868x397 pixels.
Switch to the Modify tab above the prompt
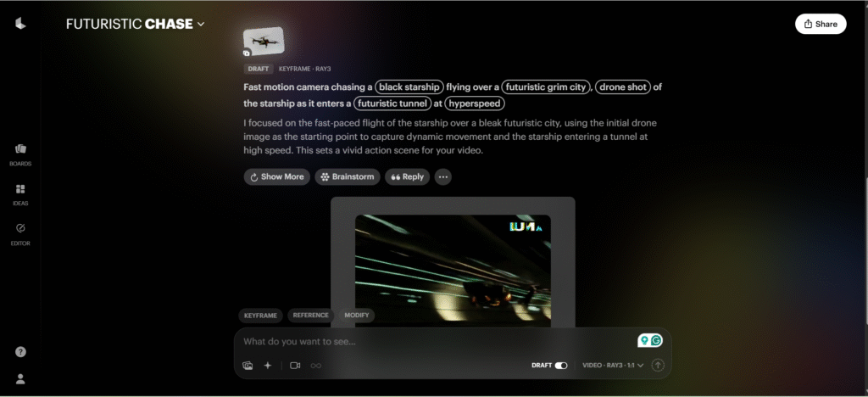click(356, 316)
